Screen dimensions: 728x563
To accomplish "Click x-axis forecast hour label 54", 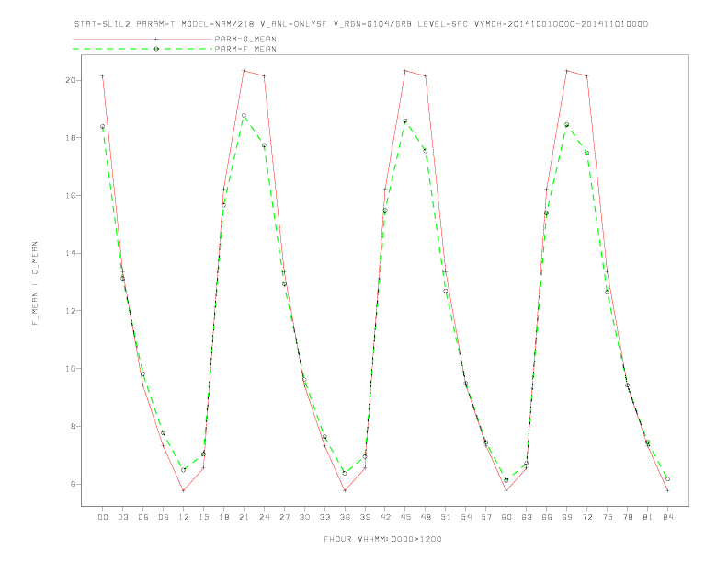I will (x=466, y=517).
